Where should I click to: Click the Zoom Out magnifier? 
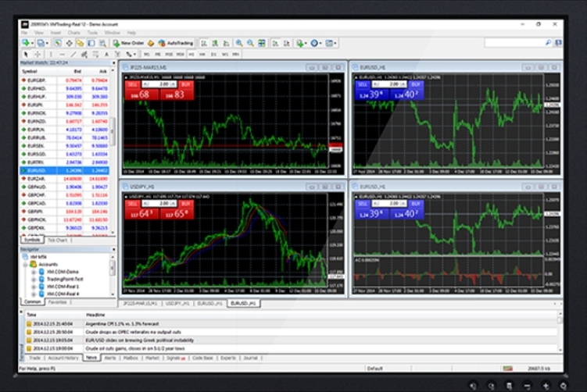pyautogui.click(x=250, y=43)
